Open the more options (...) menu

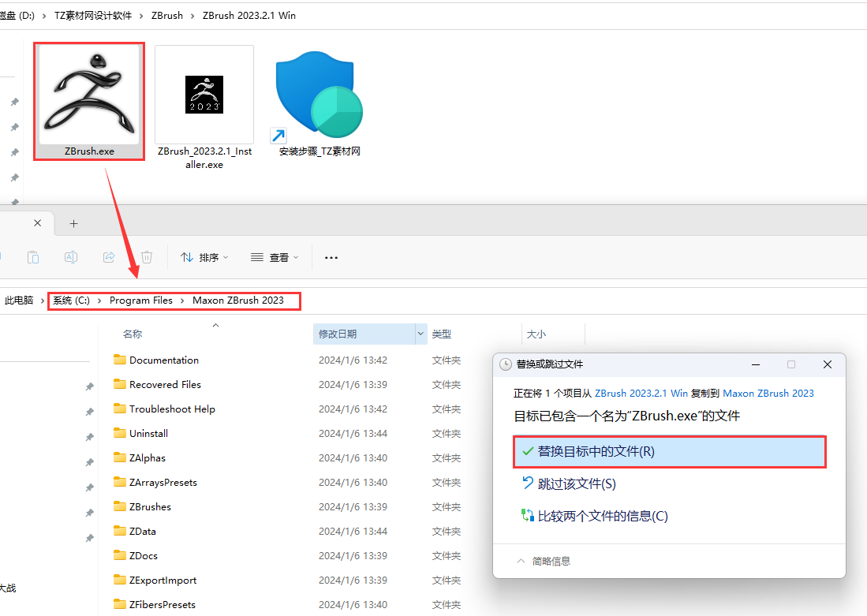(x=331, y=258)
